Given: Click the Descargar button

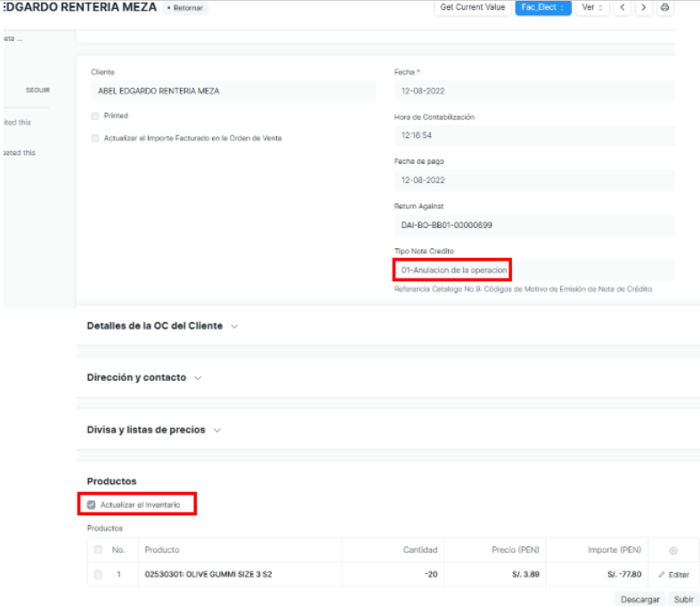Looking at the screenshot, I should tap(641, 599).
